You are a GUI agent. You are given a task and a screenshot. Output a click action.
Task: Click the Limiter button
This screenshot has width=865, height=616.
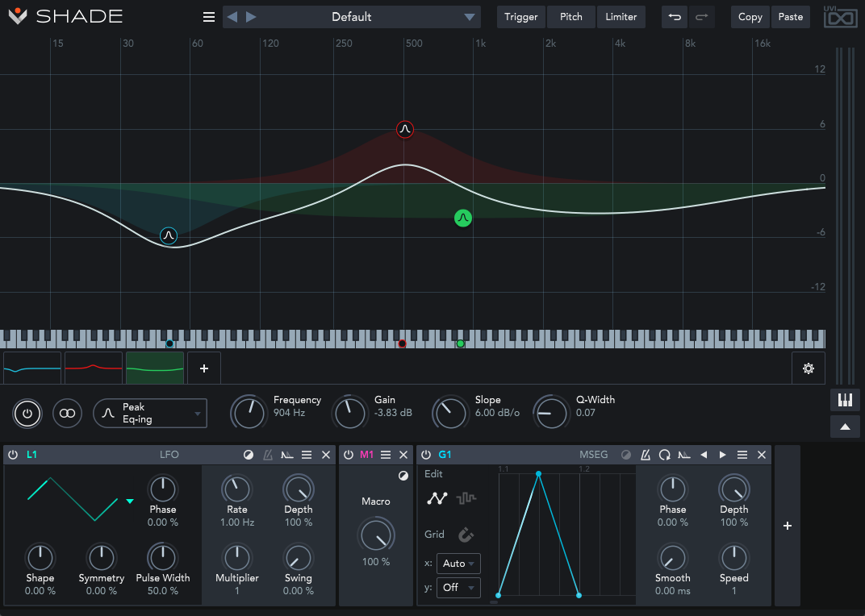[621, 17]
